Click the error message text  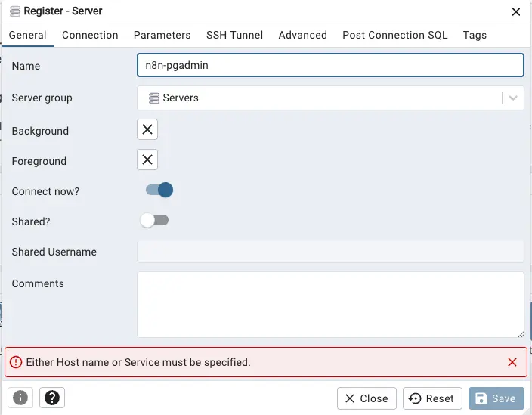(x=138, y=362)
